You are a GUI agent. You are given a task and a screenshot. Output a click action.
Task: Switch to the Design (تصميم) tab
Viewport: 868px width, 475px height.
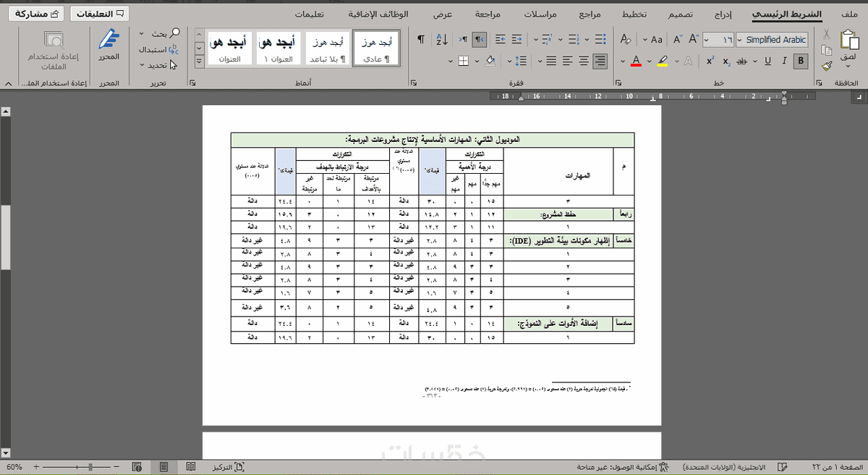(x=680, y=14)
